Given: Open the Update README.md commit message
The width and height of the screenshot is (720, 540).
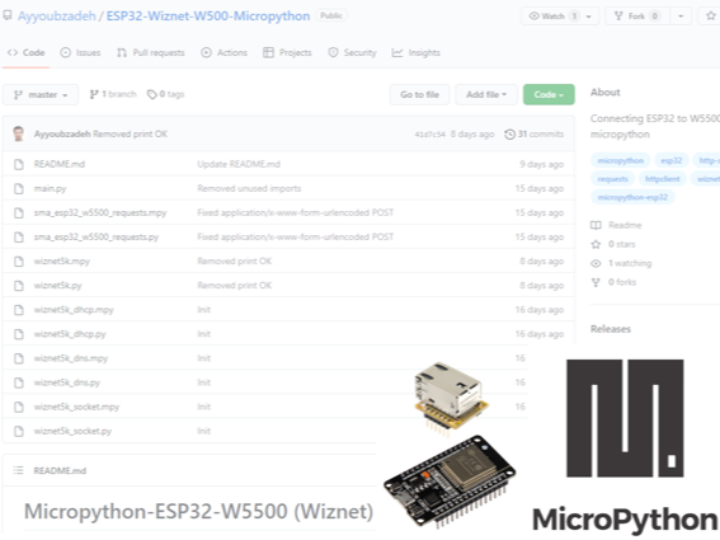Looking at the screenshot, I should point(239,164).
